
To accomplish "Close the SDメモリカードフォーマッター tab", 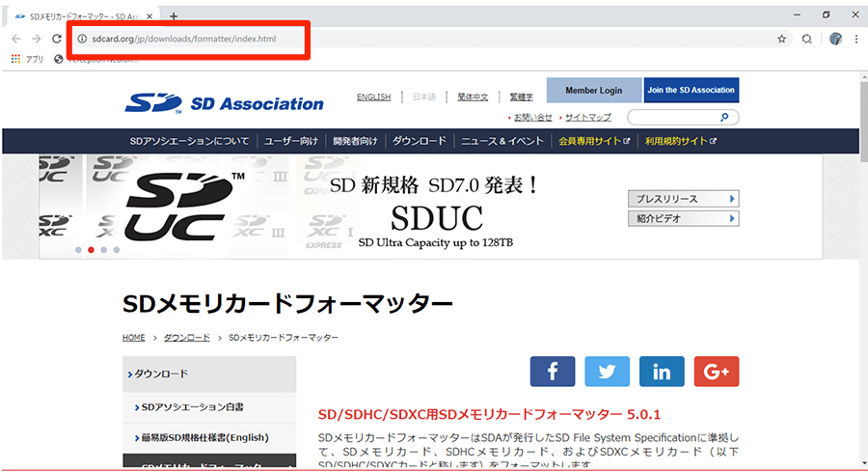I will (x=149, y=16).
